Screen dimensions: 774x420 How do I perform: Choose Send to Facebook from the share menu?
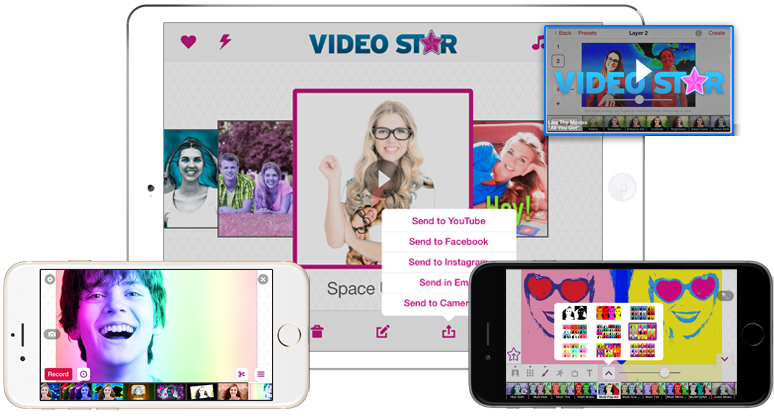click(x=449, y=242)
